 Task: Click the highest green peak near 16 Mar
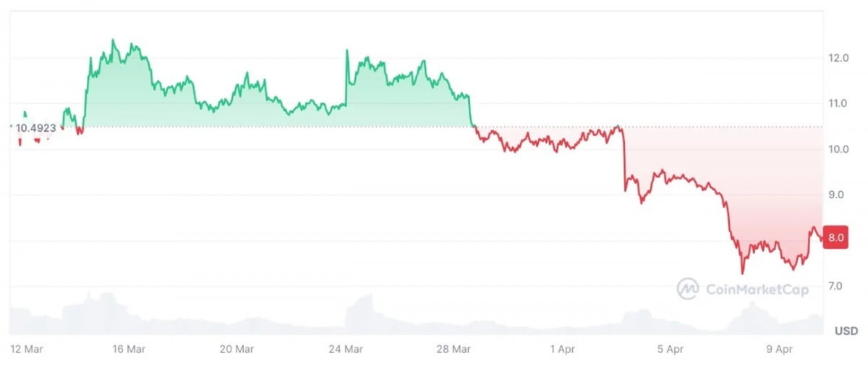[x=113, y=41]
